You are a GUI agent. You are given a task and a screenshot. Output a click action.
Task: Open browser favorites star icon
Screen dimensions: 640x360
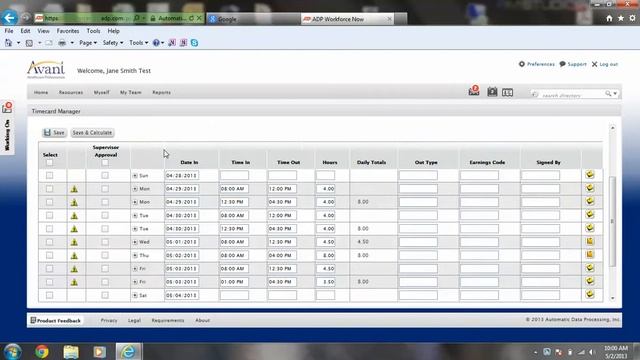coord(621,18)
